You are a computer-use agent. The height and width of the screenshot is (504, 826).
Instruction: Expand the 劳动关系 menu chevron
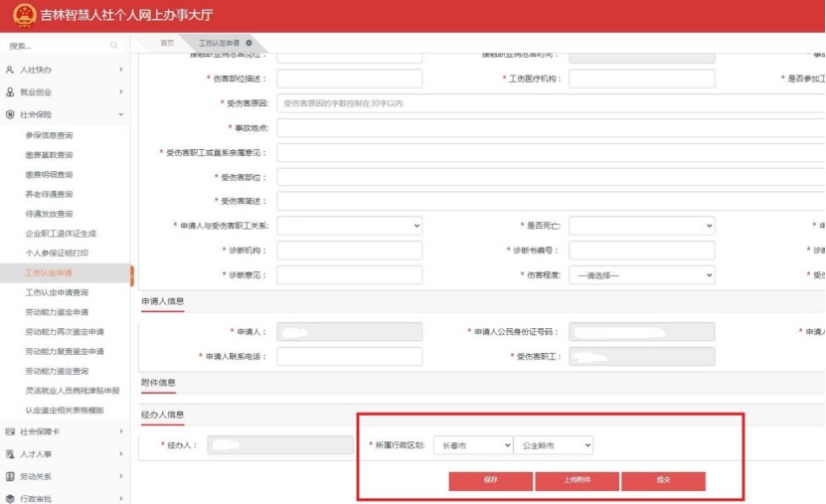tap(120, 476)
